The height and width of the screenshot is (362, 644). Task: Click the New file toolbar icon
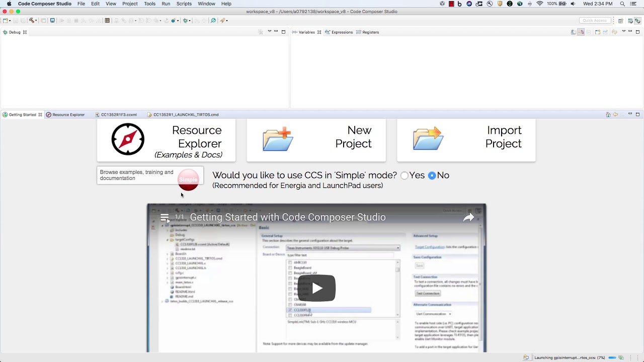pyautogui.click(x=5, y=21)
